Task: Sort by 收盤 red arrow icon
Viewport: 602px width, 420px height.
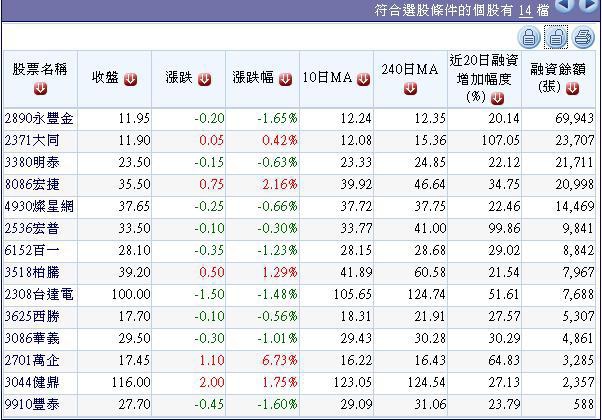Action: (131, 79)
